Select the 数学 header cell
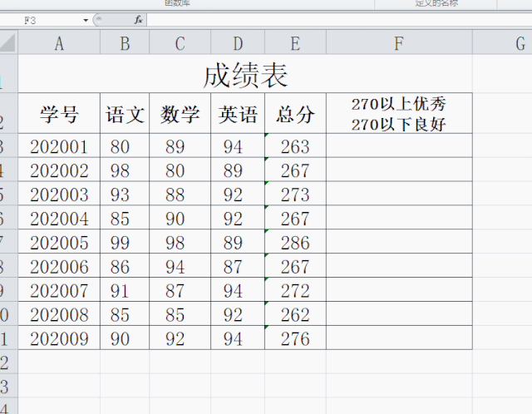Viewport: 532px width, 414px height. point(180,113)
